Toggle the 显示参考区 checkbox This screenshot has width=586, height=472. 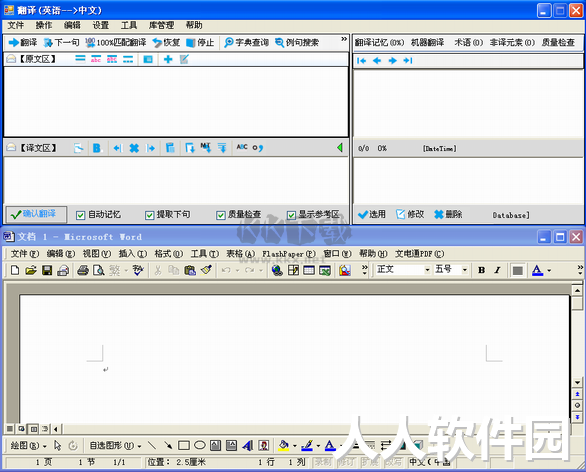pos(291,215)
